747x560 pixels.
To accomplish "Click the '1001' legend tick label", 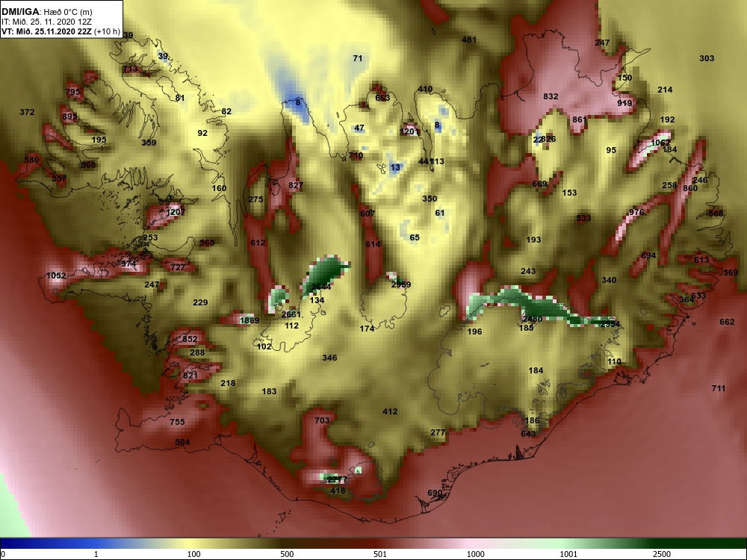I will pyautogui.click(x=568, y=554).
